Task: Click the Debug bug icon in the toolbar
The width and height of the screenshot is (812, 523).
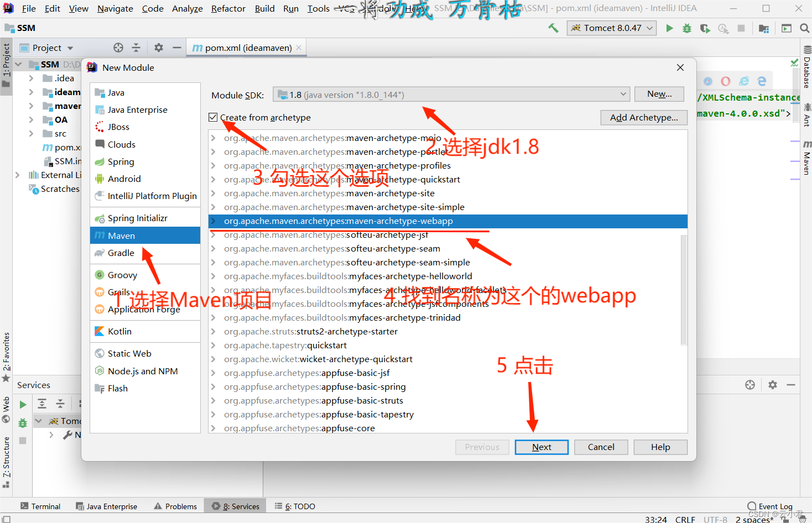Action: tap(687, 28)
